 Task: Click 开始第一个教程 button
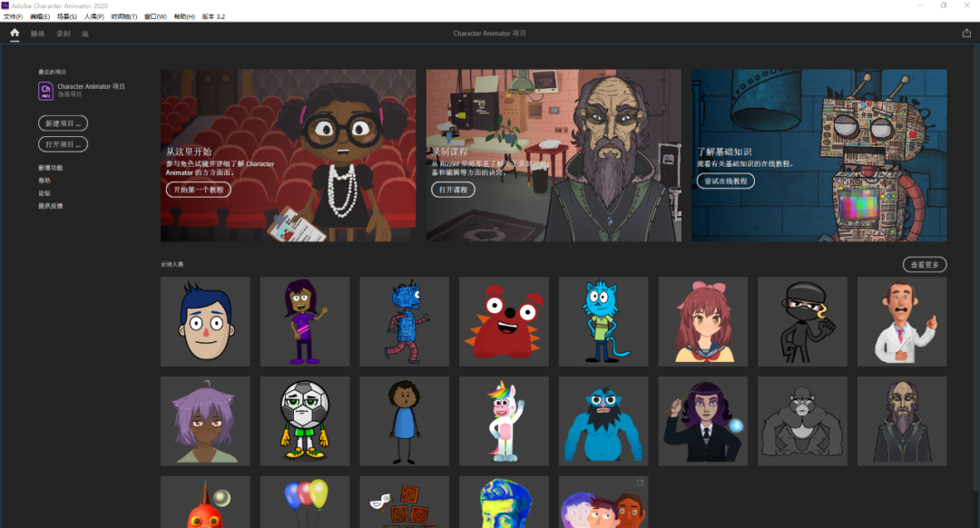point(198,190)
